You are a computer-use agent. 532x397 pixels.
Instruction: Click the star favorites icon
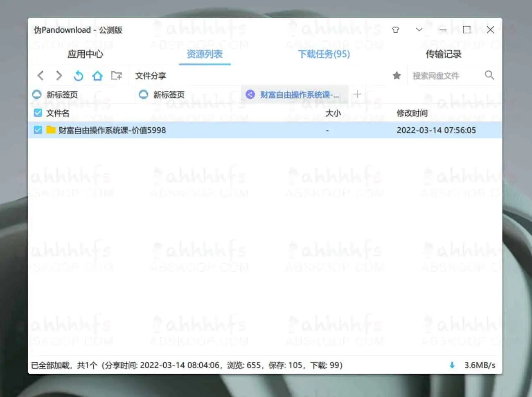click(396, 75)
